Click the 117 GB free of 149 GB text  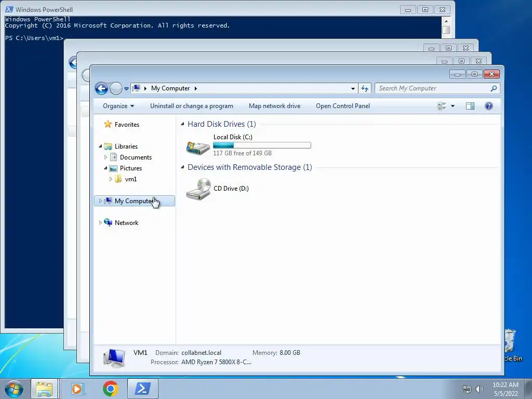tap(242, 153)
